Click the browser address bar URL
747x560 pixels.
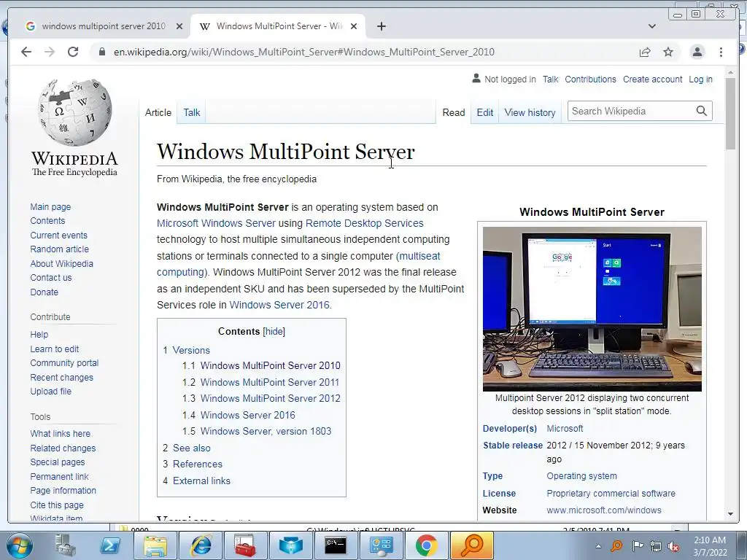[x=304, y=52]
